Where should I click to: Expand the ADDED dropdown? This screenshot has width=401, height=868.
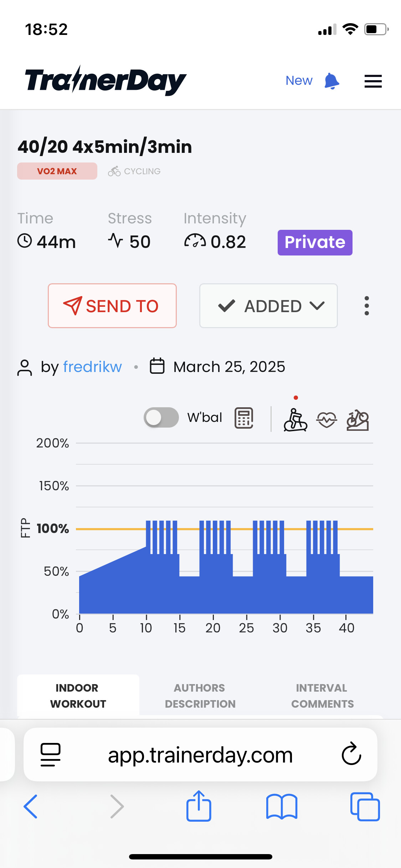click(268, 306)
